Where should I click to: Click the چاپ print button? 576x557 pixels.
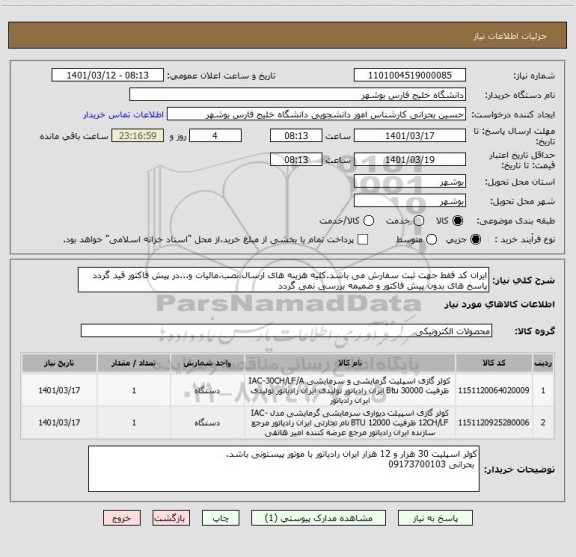220,518
